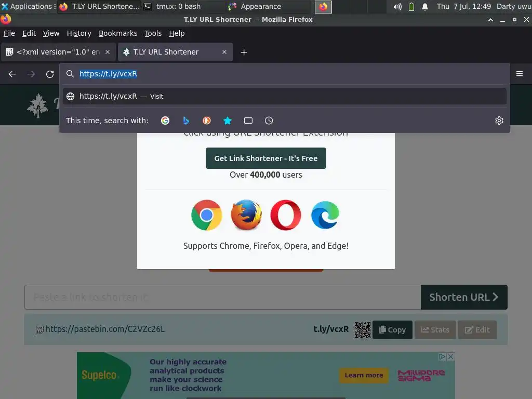This screenshot has width=532, height=399.
Task: Switch to Appearance taskbar window
Action: tap(268, 6)
